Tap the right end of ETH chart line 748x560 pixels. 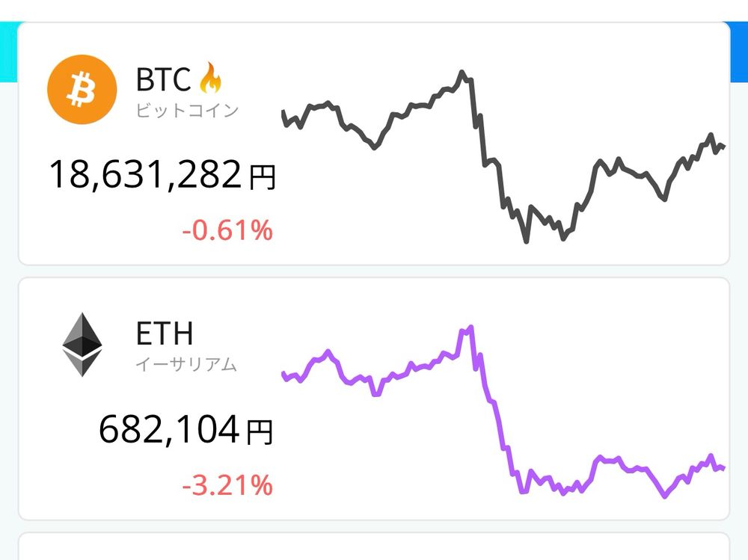[x=723, y=468]
